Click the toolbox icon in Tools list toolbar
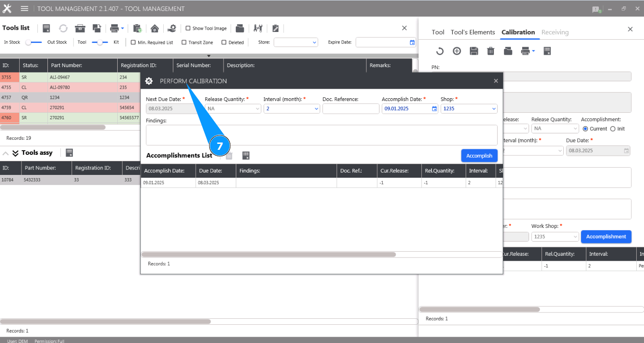This screenshot has height=343, width=644. (80, 28)
